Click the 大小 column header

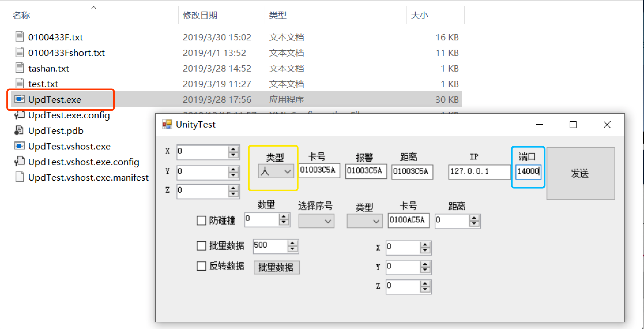(x=419, y=15)
